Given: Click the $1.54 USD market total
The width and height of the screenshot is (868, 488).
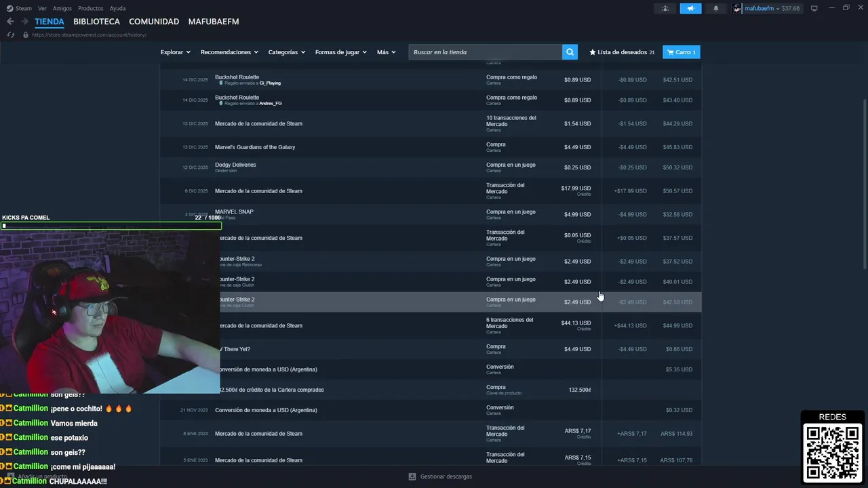Looking at the screenshot, I should coord(577,123).
